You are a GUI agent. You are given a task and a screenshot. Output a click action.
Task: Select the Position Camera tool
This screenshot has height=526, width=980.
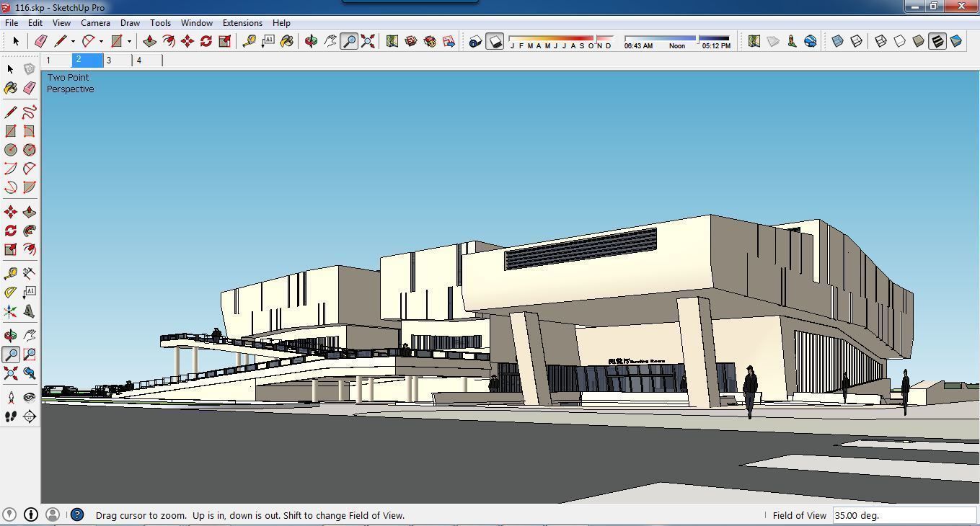[x=10, y=398]
